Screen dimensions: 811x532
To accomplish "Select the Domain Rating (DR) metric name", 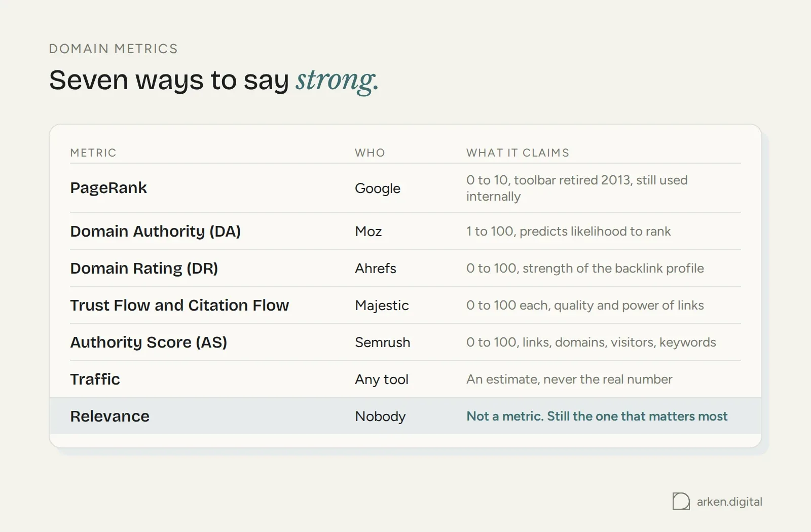I will coord(144,269).
